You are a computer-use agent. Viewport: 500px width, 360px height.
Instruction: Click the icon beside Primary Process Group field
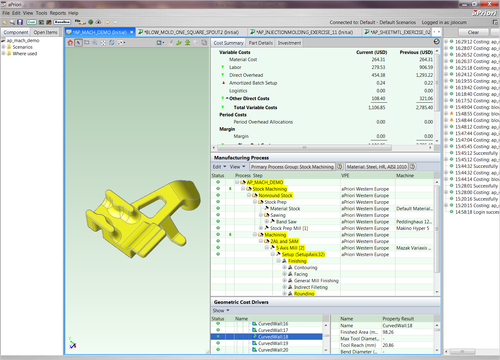coord(339,166)
